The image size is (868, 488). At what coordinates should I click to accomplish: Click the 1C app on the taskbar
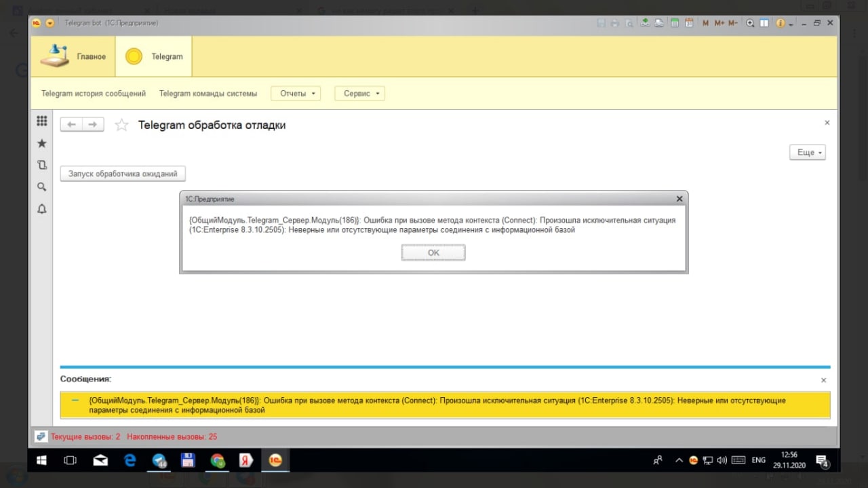[275, 460]
